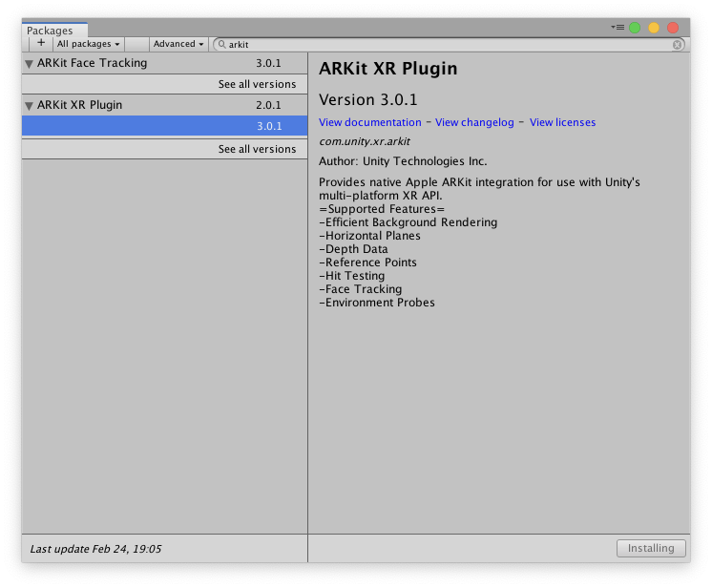Viewport: 712px width, 588px height.
Task: Click the search magnifier icon
Action: (x=221, y=44)
